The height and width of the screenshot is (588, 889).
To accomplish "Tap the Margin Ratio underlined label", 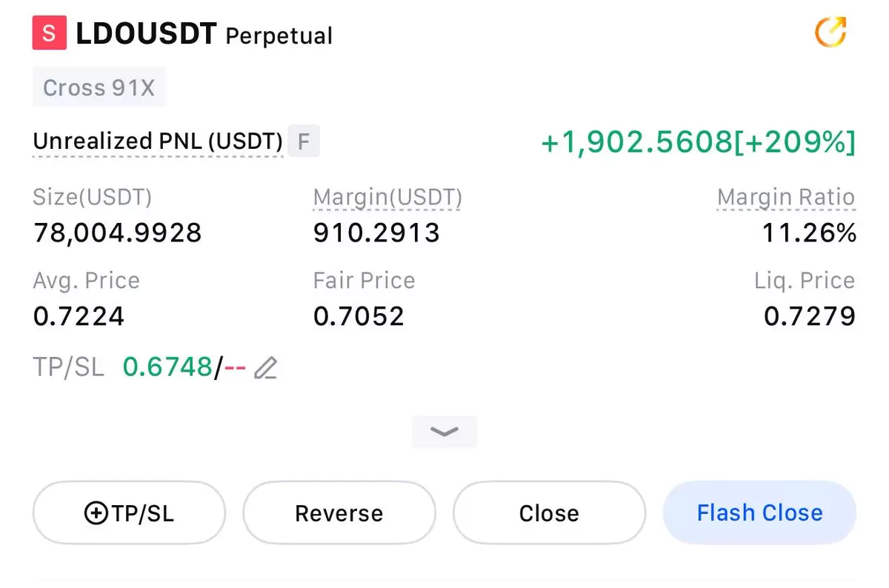I will (x=786, y=198).
